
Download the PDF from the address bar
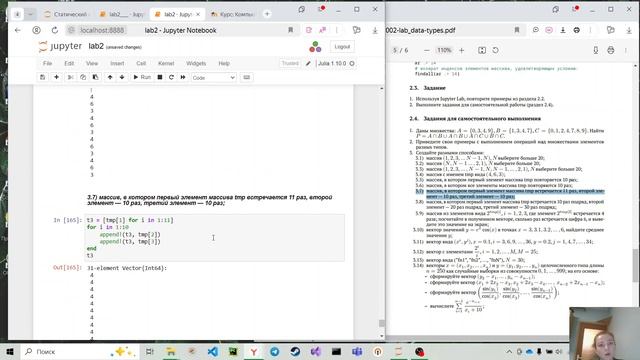click(563, 30)
